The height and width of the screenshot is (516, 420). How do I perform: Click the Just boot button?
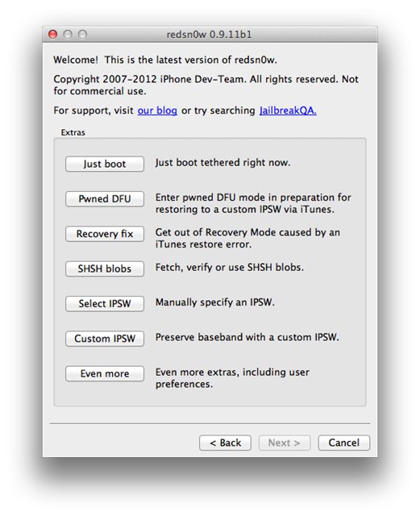click(x=105, y=164)
